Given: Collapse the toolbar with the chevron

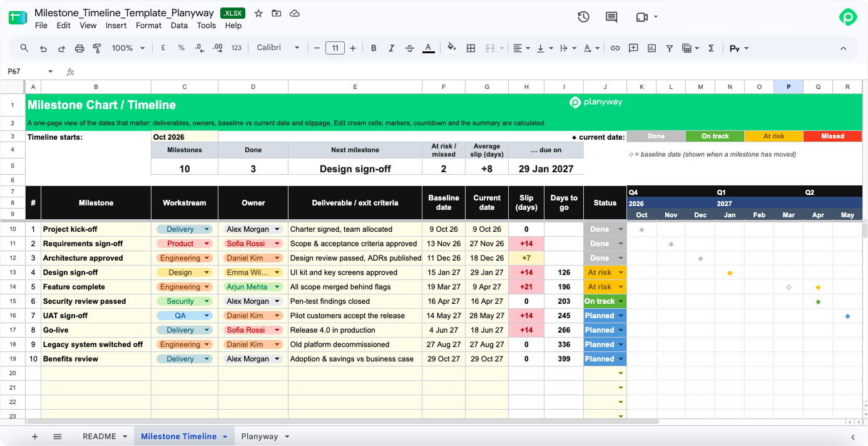Looking at the screenshot, I should (843, 48).
